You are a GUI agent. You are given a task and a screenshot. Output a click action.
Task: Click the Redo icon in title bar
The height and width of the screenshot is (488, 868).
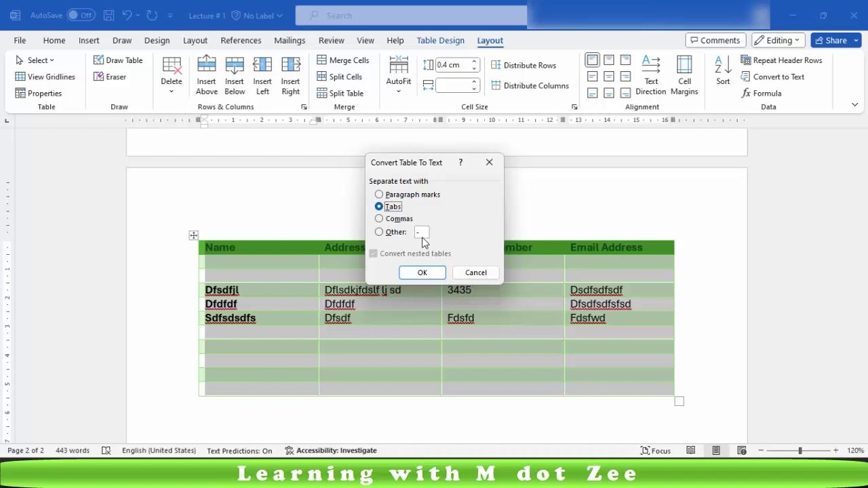tap(152, 15)
